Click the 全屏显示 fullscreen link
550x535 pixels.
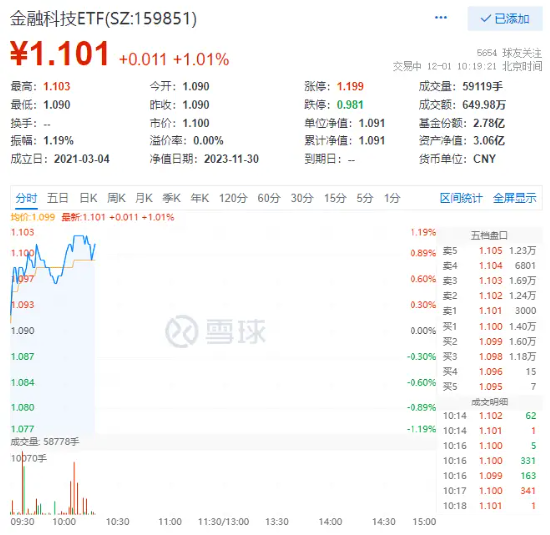click(x=515, y=198)
